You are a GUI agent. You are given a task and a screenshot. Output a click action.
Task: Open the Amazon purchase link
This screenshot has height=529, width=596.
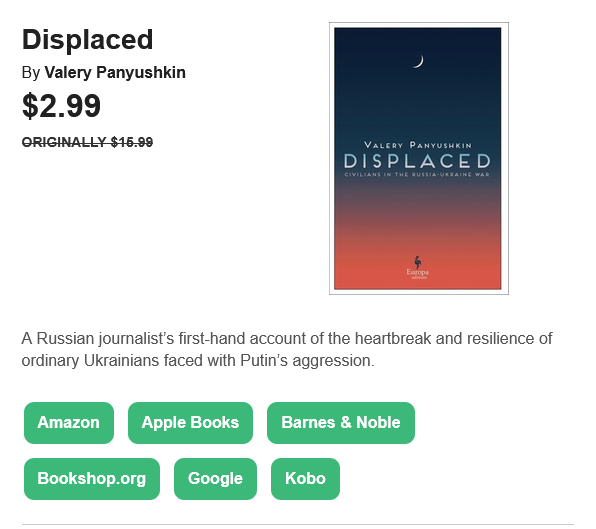[69, 423]
